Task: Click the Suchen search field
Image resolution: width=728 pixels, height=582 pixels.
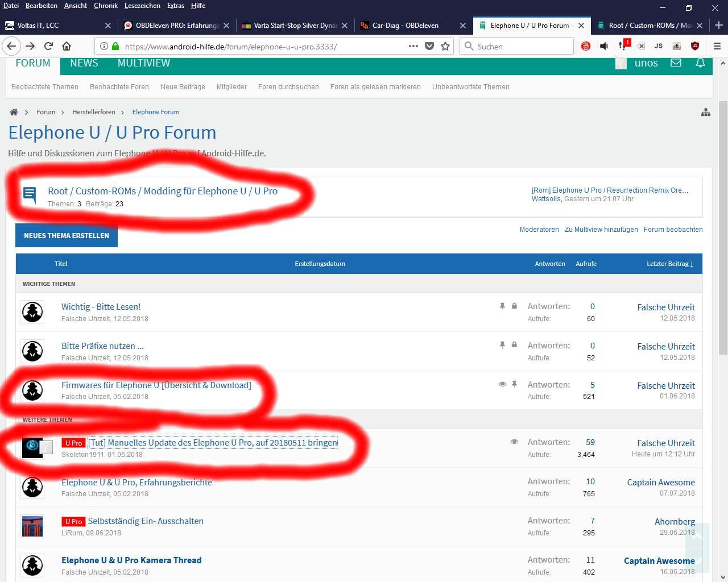Action: tap(516, 46)
